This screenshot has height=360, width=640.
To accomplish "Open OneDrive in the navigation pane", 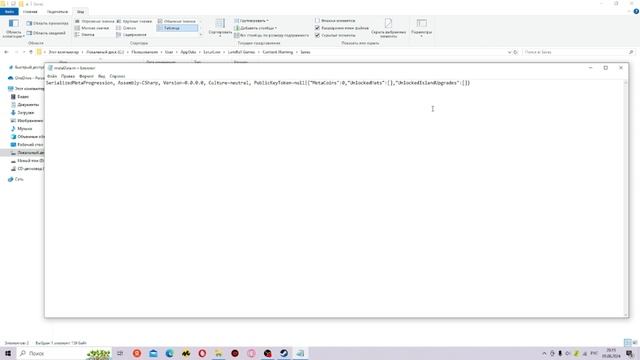I will point(26,78).
